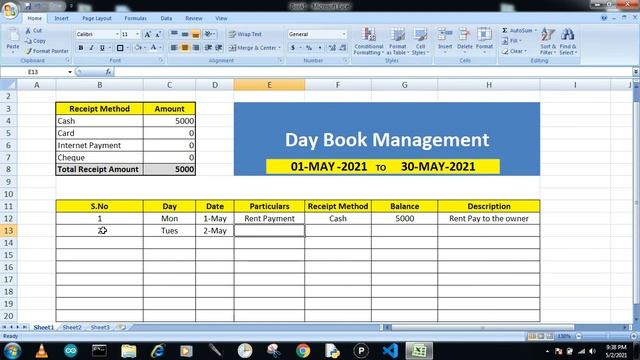Click the insert function fx icon
The width and height of the screenshot is (640, 360).
coord(108,72)
